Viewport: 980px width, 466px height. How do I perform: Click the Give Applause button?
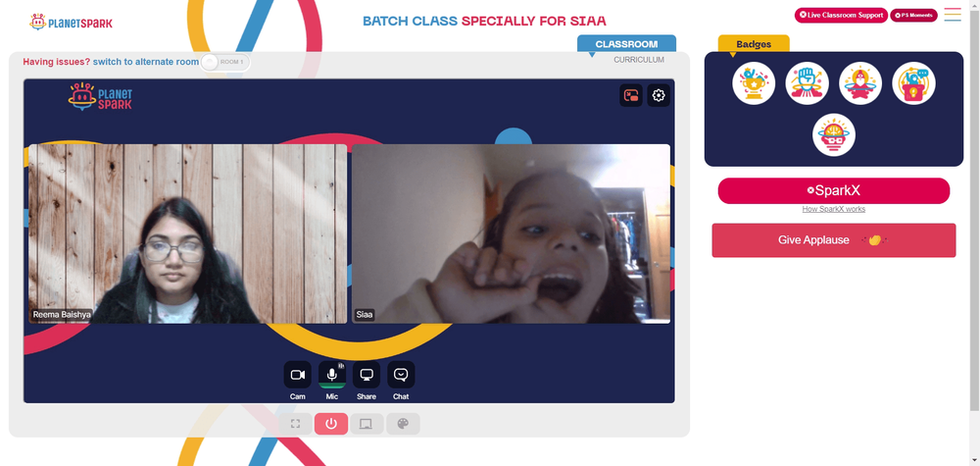(x=833, y=240)
